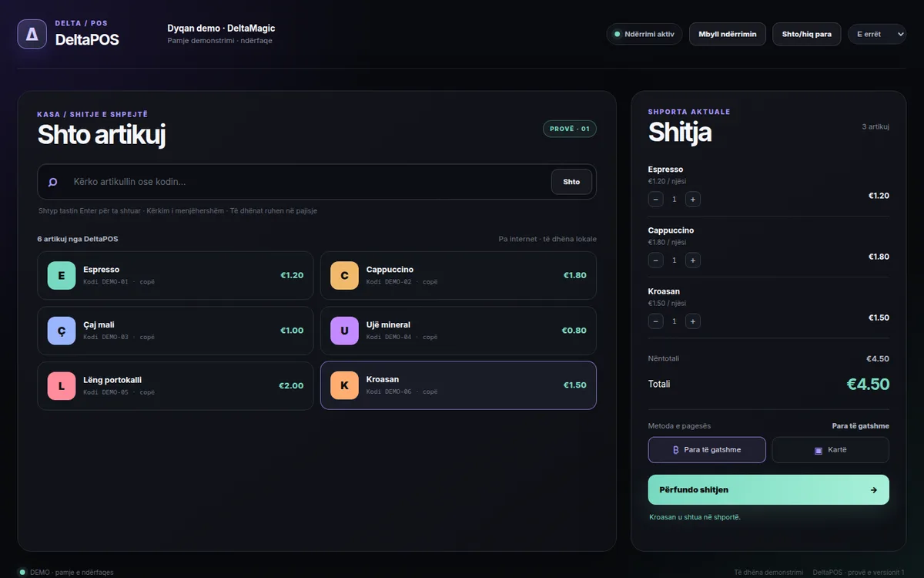Click Cappuccino quantity value 1 in cart
The height and width of the screenshot is (578, 924).
675,260
